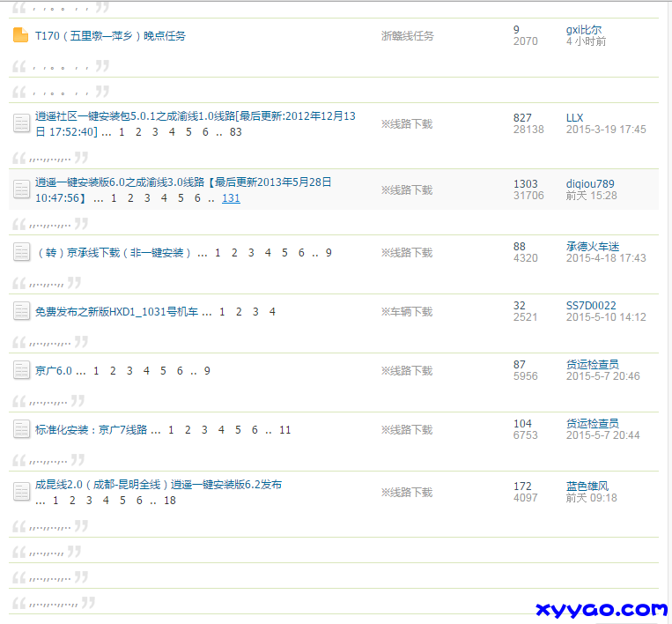Click the thread icon next to 京广6.0
The height and width of the screenshot is (624, 672).
click(x=22, y=370)
